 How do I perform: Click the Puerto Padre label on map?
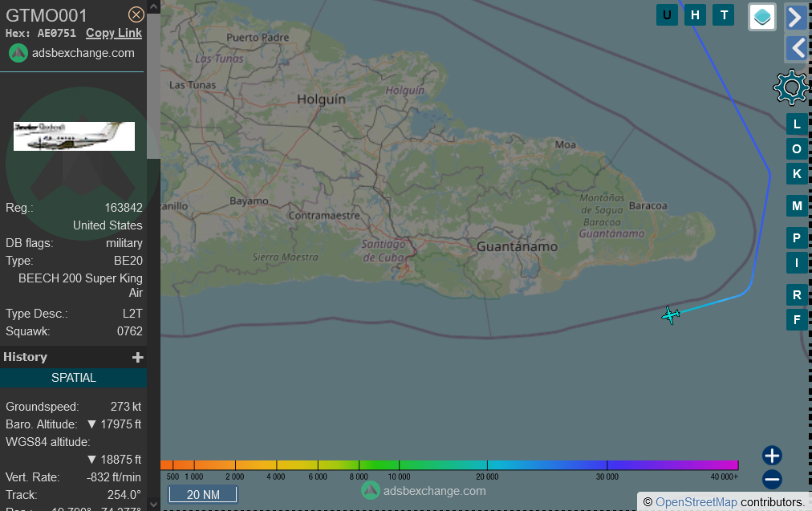[x=258, y=37]
